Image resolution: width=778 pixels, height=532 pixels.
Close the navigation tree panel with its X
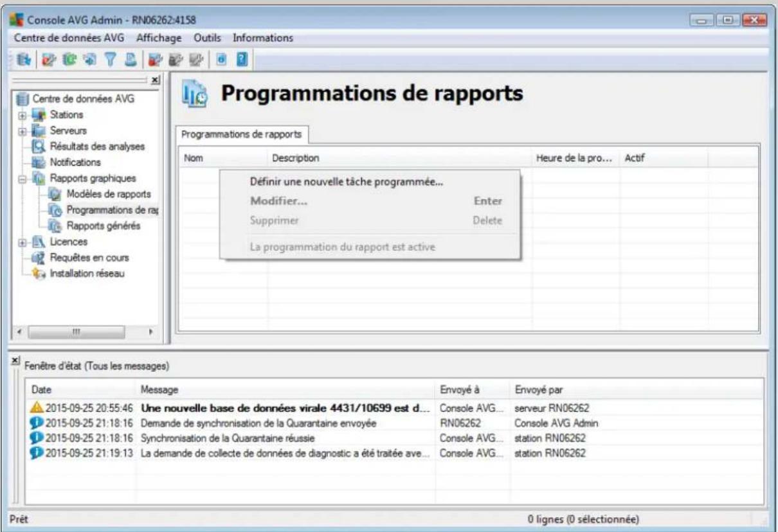[156, 80]
